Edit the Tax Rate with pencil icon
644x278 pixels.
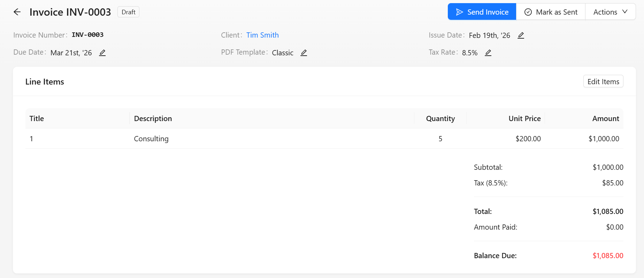488,53
